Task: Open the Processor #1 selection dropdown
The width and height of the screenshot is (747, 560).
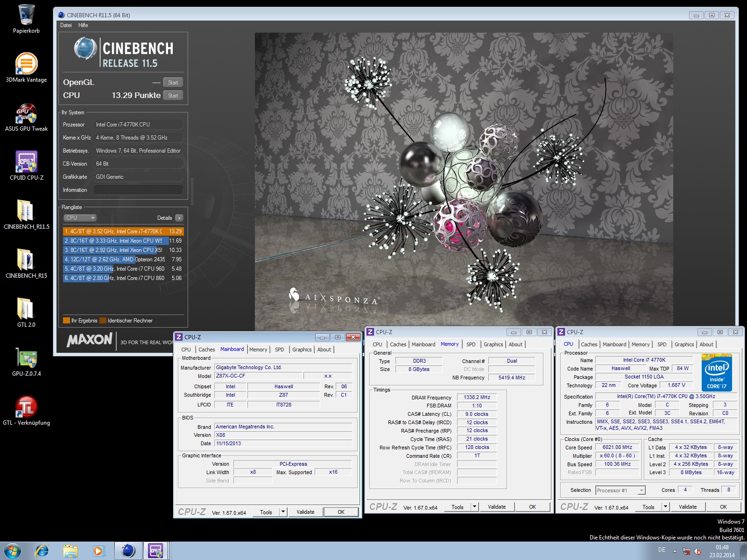Action: [620, 490]
